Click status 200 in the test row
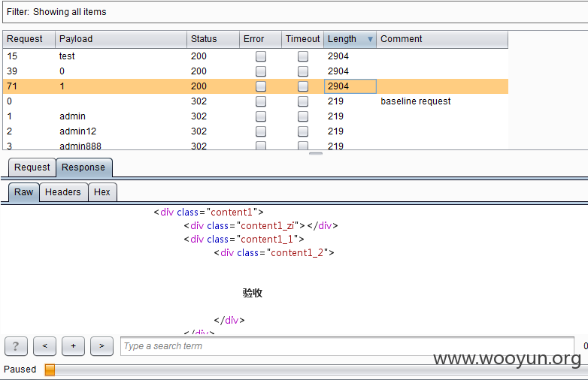Image resolution: width=588 pixels, height=380 pixels. click(199, 56)
